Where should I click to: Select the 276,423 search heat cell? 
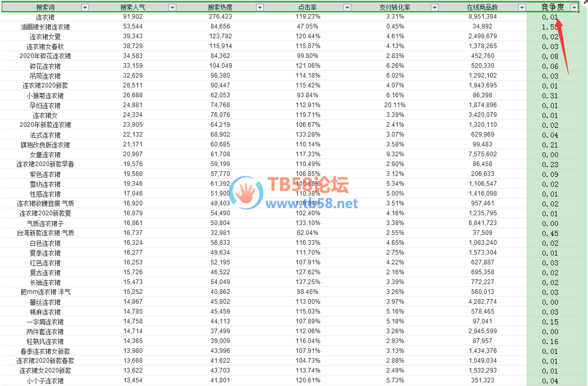[220, 17]
